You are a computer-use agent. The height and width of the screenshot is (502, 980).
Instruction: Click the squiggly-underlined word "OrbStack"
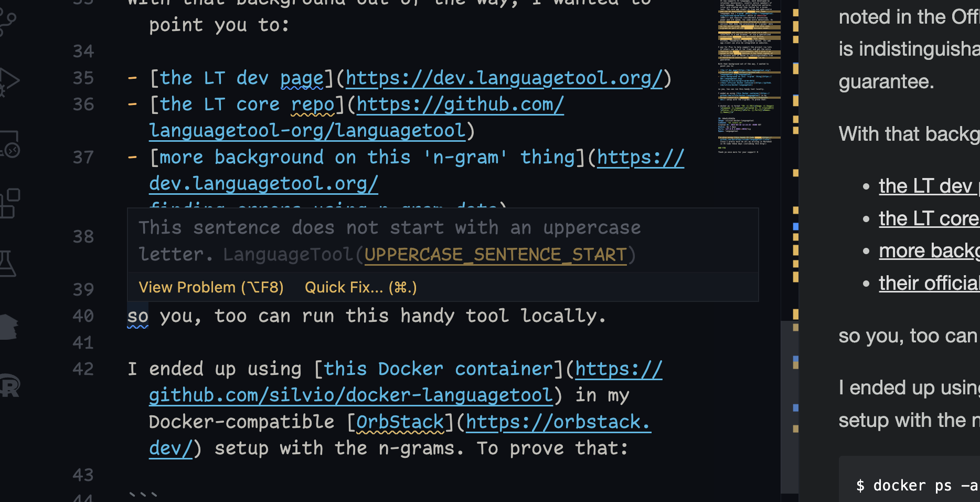[x=400, y=422]
